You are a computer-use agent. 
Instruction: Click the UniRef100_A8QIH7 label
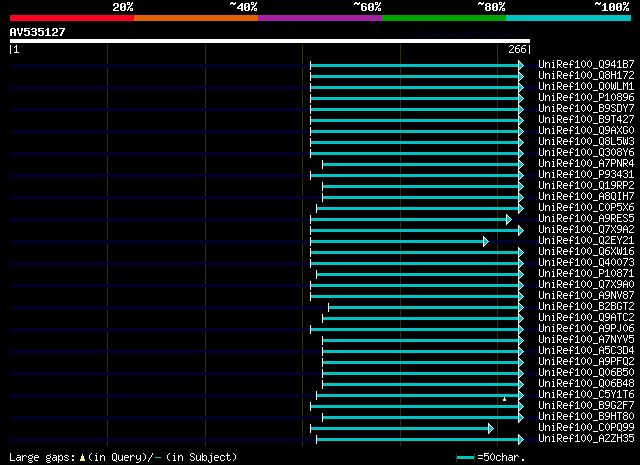587,197
